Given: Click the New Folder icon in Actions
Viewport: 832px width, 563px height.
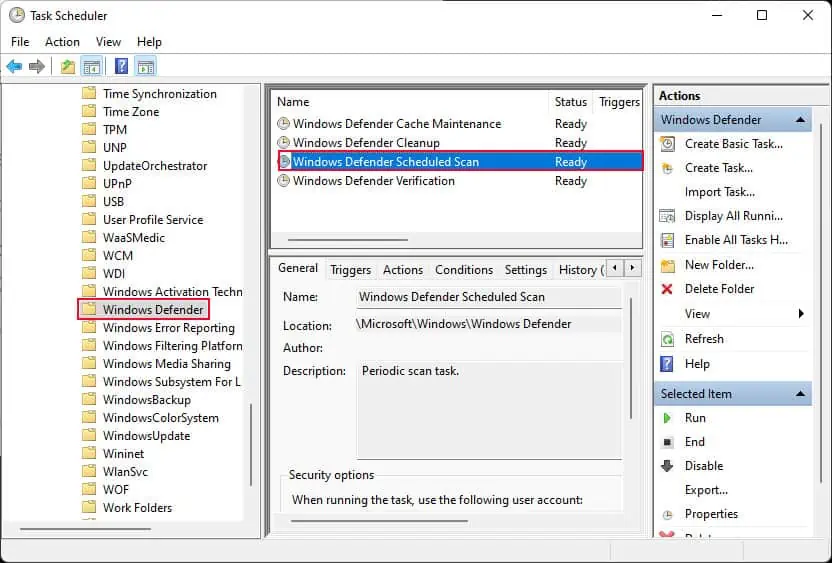Looking at the screenshot, I should click(x=667, y=265).
